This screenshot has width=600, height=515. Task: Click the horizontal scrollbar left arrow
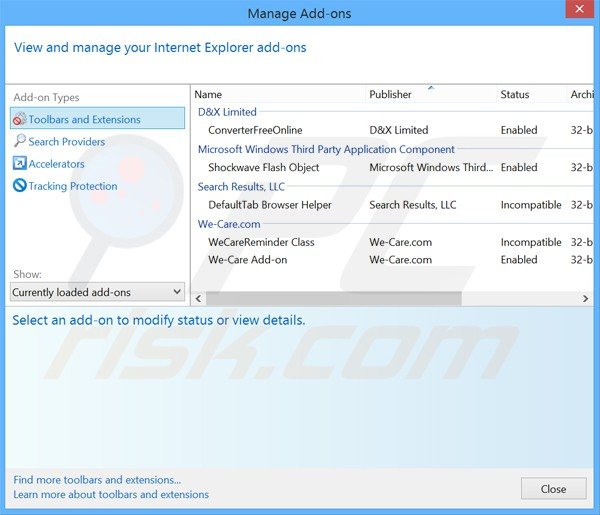[198, 298]
